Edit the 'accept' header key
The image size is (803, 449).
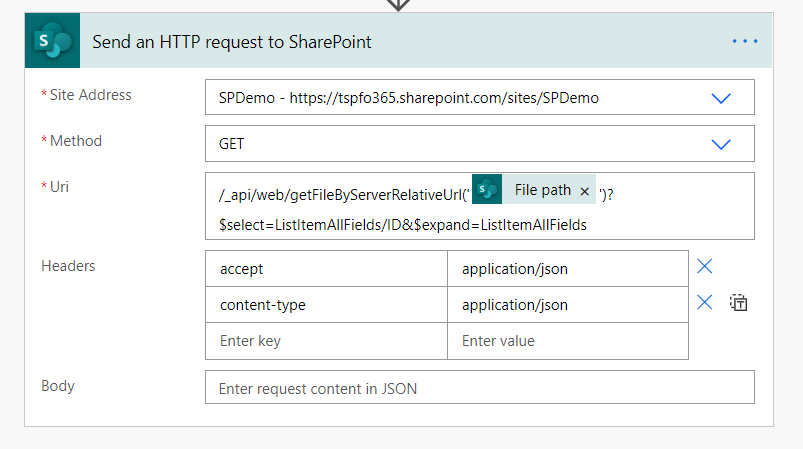click(326, 269)
